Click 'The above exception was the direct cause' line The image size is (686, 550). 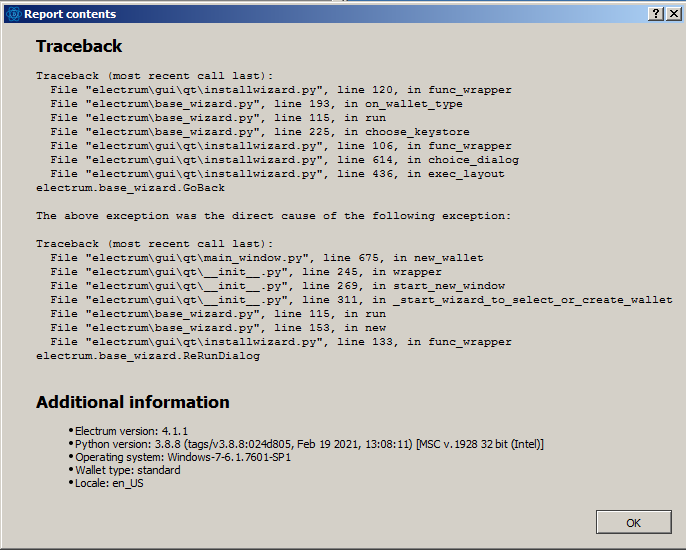273,216
